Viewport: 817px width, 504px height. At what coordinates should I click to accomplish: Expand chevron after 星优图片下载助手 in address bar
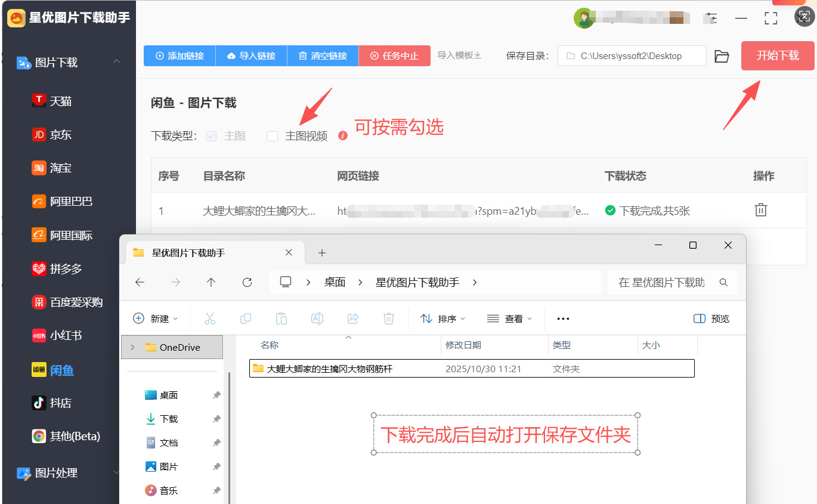point(475,282)
